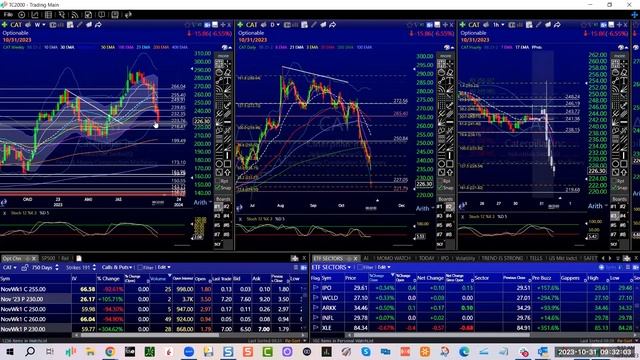640x360 pixels.
Task: Select Board #2 on daily chart drawing panel
Action: (449, 207)
